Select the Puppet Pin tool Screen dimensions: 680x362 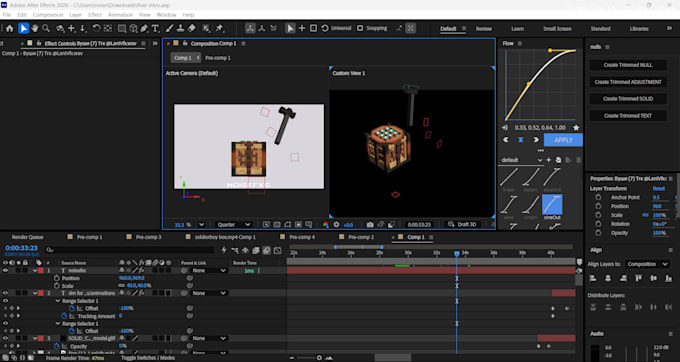(x=219, y=29)
